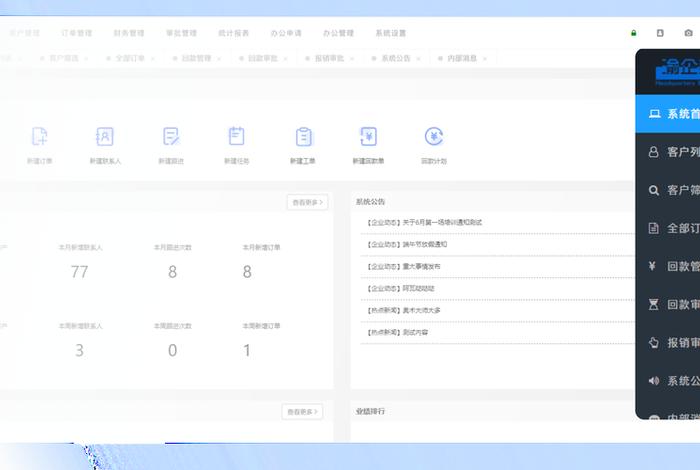The image size is (700, 470).
Task: Open announcement 关于6月第一场培训通知测试
Action: (x=425, y=222)
